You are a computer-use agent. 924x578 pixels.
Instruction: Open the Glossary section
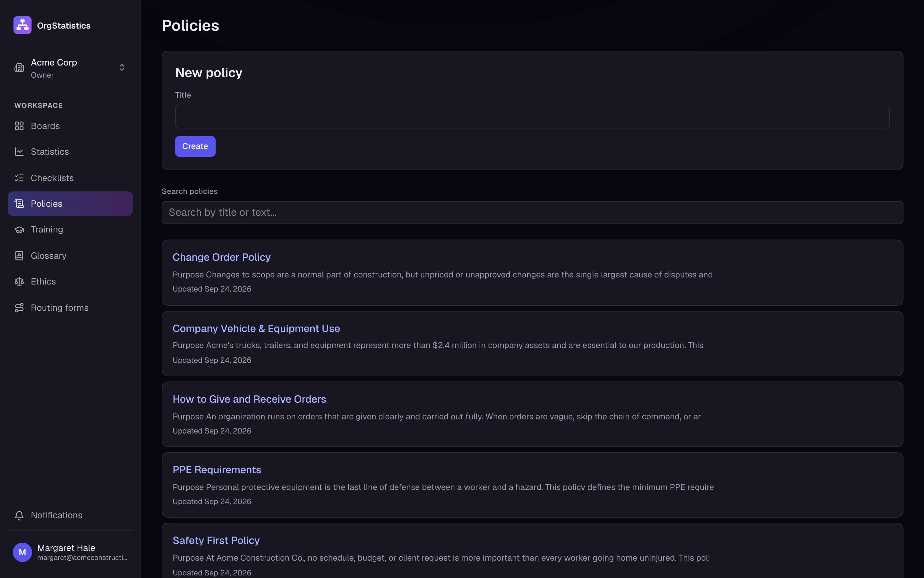point(70,256)
